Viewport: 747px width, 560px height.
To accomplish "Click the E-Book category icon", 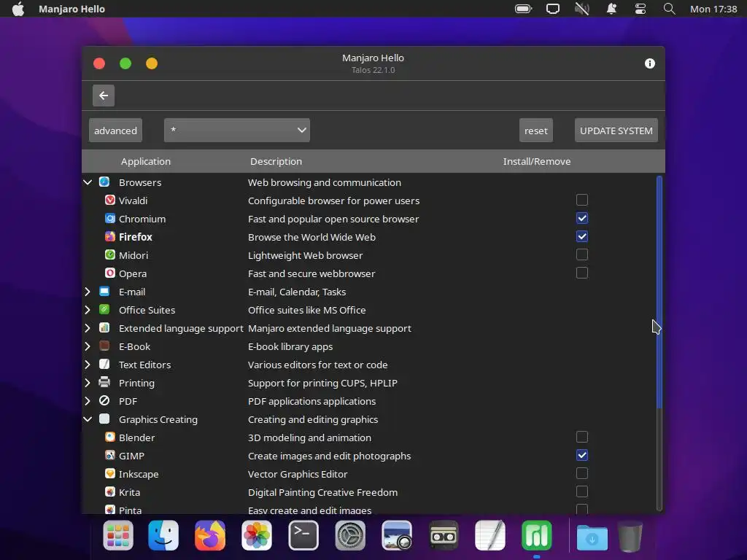I will 104,346.
